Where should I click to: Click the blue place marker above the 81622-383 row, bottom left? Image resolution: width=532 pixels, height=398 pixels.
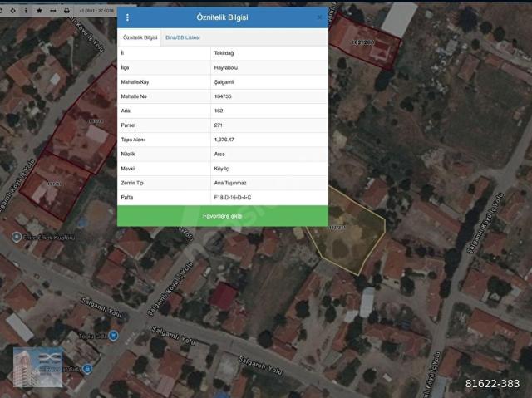(x=87, y=369)
